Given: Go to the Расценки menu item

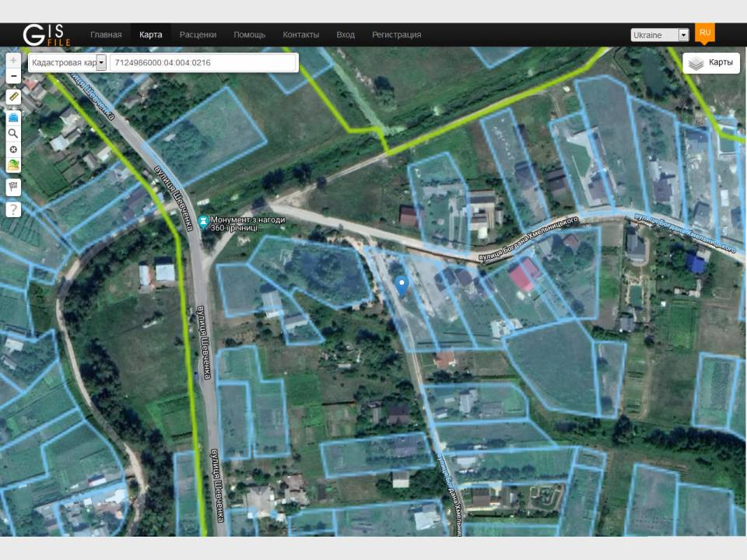Looking at the screenshot, I should tap(198, 35).
